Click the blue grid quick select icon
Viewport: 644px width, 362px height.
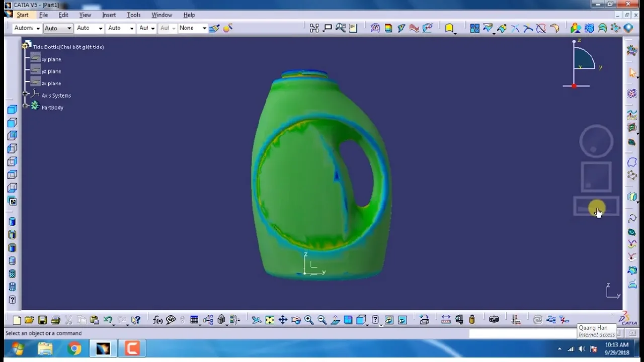point(474,28)
